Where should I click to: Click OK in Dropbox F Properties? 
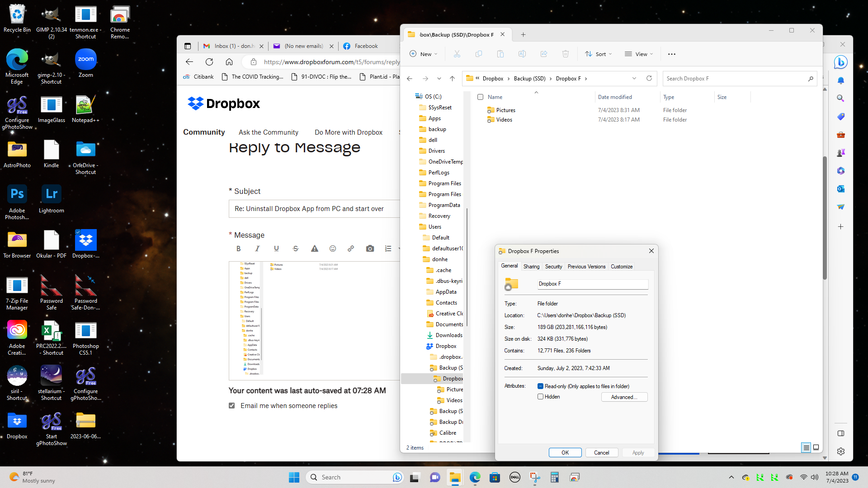565,453
